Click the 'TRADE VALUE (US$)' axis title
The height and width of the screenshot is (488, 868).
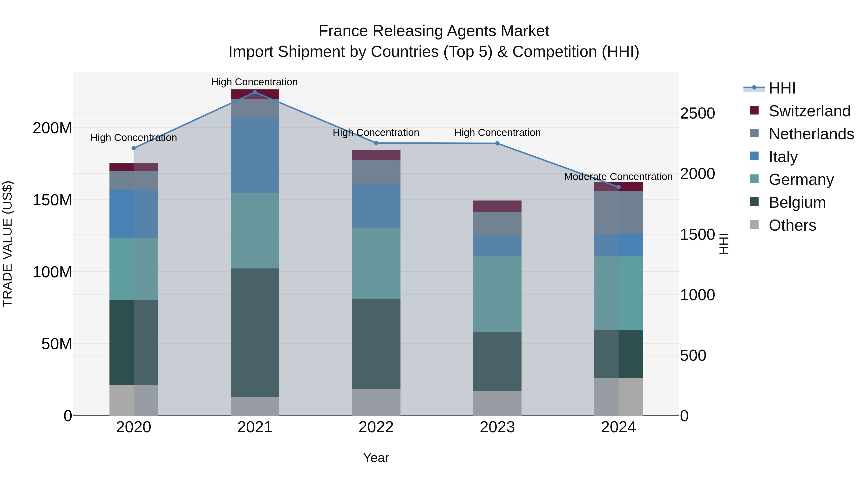[x=7, y=244]
